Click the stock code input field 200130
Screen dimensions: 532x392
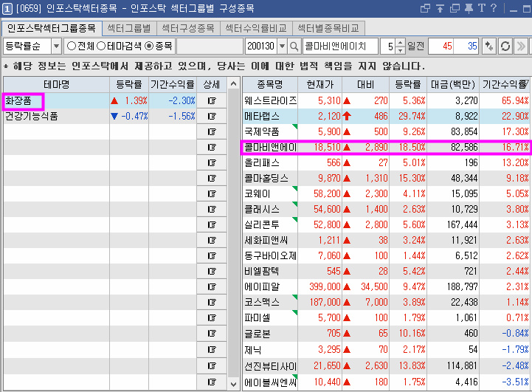261,47
